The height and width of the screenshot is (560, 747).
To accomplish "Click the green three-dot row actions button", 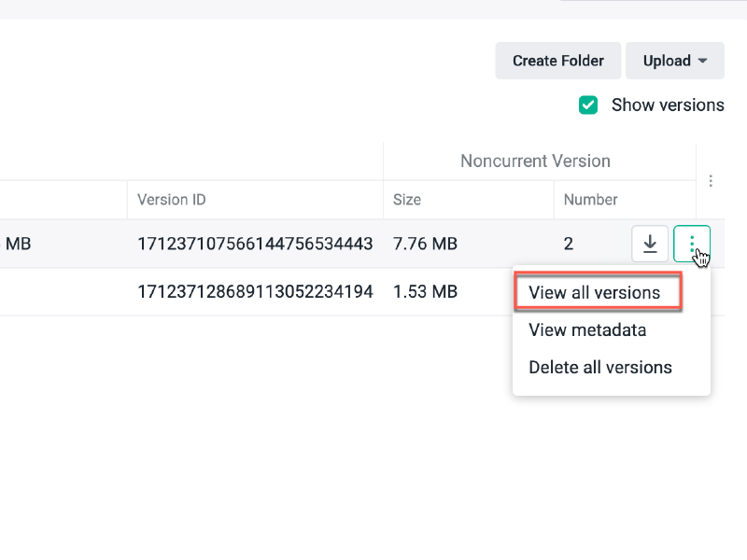I will click(692, 244).
